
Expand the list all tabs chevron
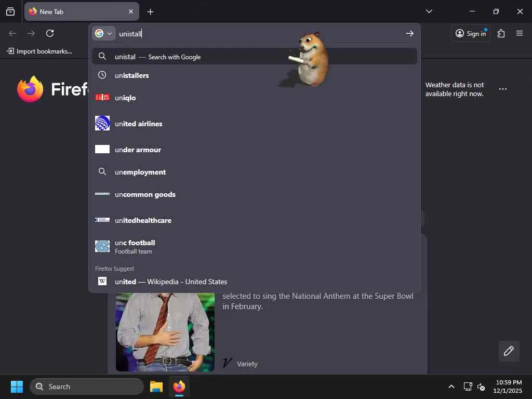[429, 11]
